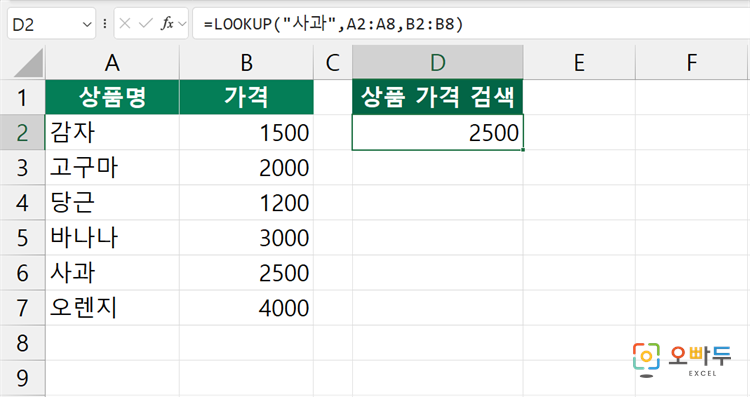
Task: Select column E header
Action: pyautogui.click(x=579, y=63)
